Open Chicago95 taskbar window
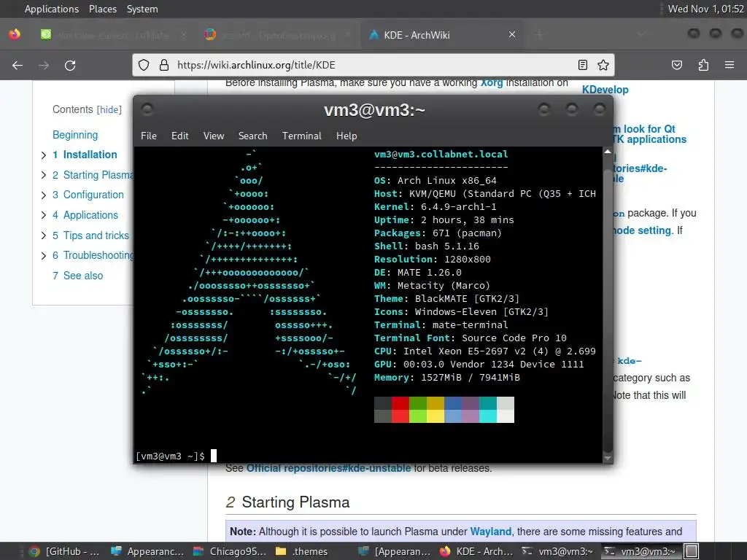Image resolution: width=747 pixels, height=560 pixels. tap(230, 551)
